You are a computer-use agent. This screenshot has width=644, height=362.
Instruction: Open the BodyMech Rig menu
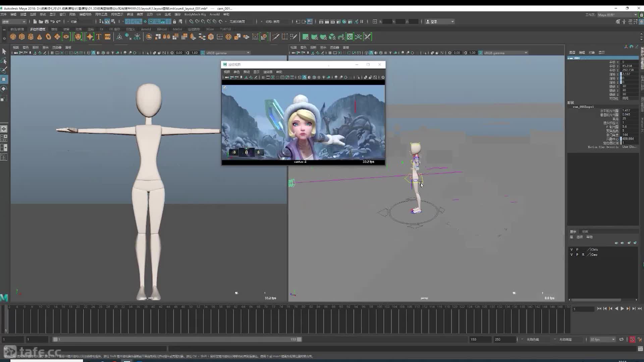195,14
